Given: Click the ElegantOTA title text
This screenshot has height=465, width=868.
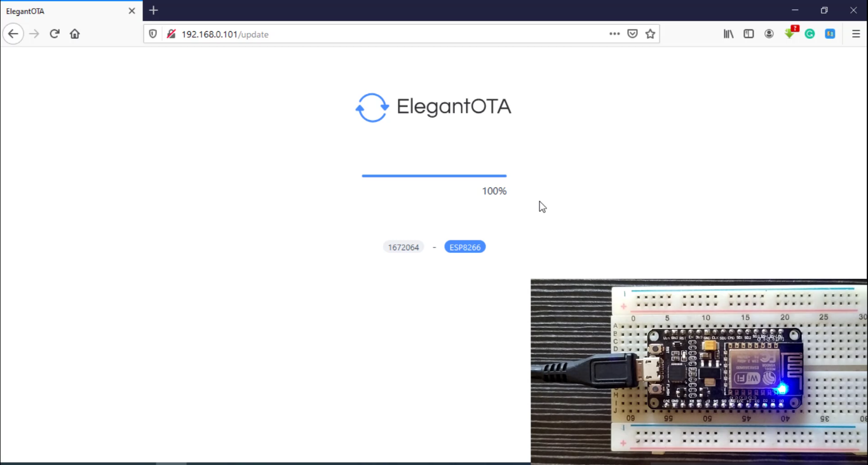Looking at the screenshot, I should click(454, 106).
